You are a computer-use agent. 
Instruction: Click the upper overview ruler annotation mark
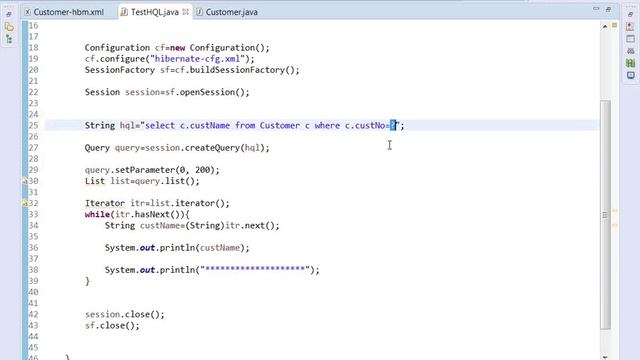[x=615, y=211]
